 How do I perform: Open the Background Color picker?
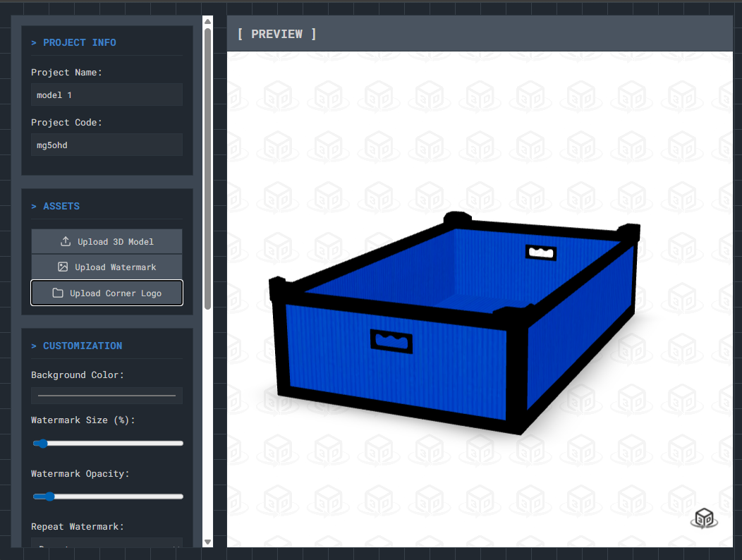point(107,396)
